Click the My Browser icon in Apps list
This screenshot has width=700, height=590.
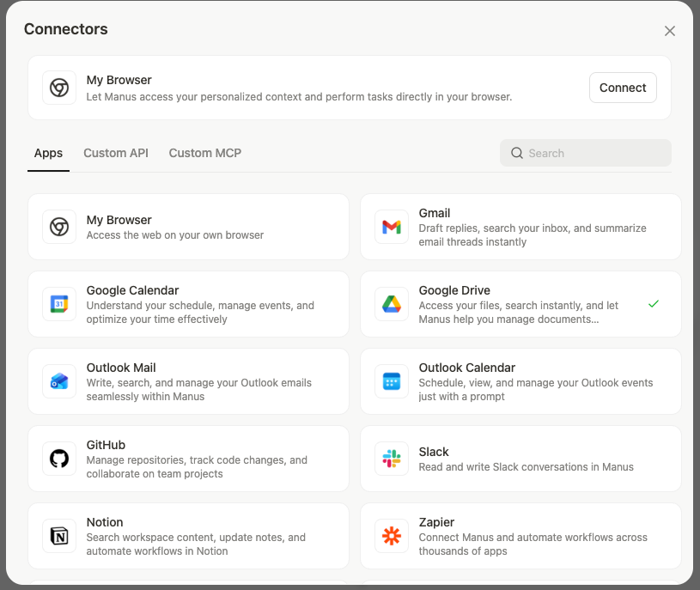59,227
